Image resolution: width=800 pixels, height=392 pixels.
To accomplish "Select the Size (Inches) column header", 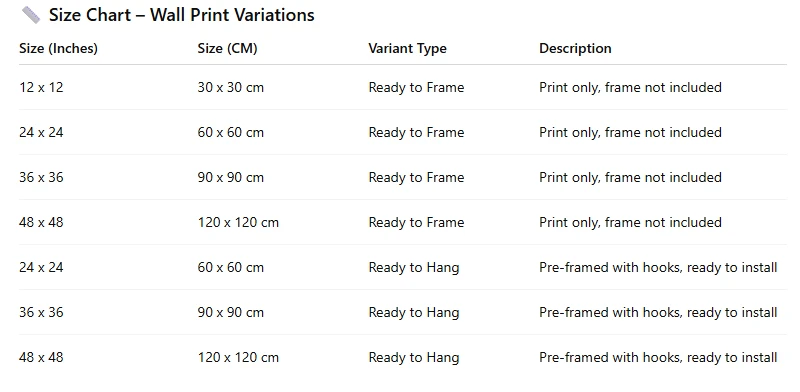I will point(59,48).
